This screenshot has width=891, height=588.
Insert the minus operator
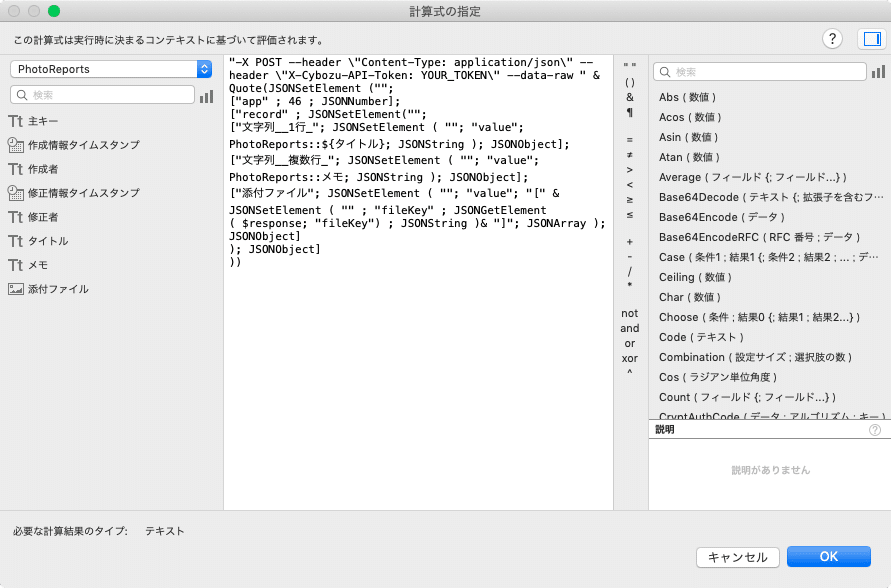630,257
